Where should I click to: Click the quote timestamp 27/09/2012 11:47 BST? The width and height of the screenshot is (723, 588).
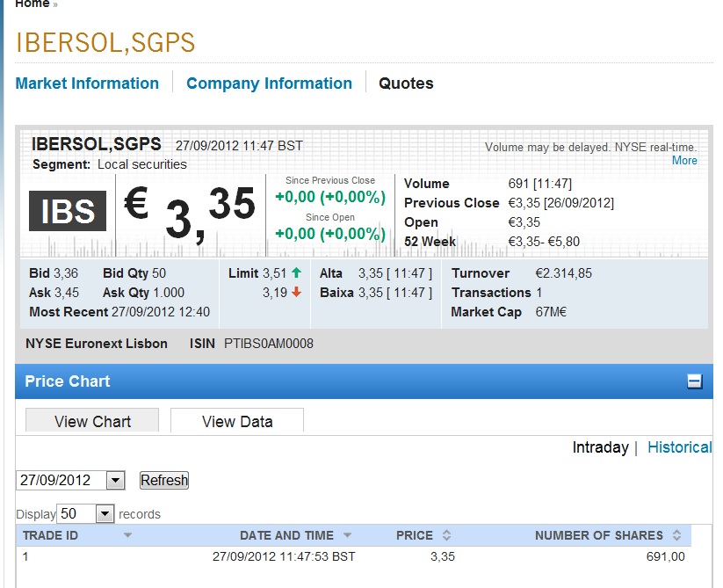click(239, 146)
